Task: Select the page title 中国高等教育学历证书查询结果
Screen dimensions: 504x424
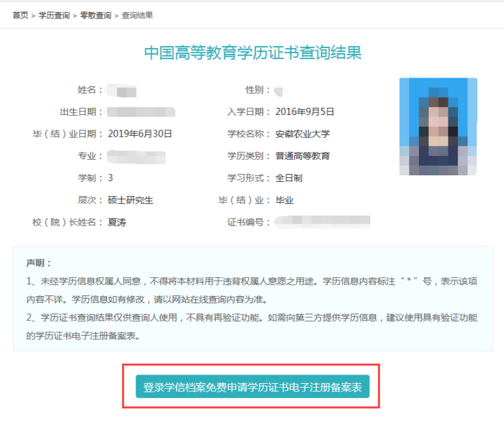Action: [253, 52]
